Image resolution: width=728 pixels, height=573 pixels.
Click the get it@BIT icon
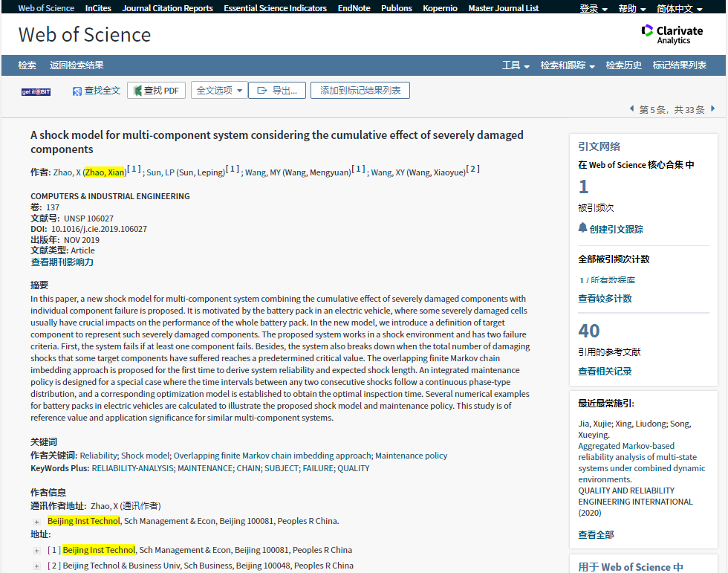[36, 91]
